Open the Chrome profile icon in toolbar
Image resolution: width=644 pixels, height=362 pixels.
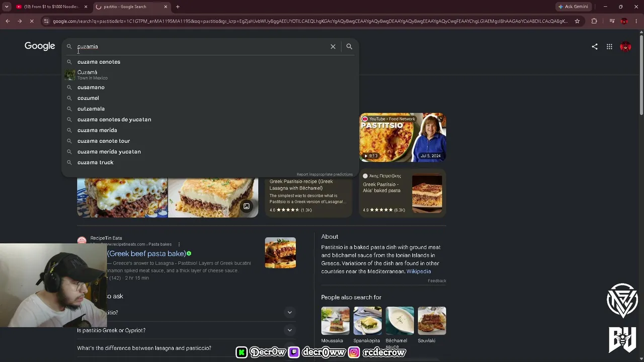coord(624,21)
